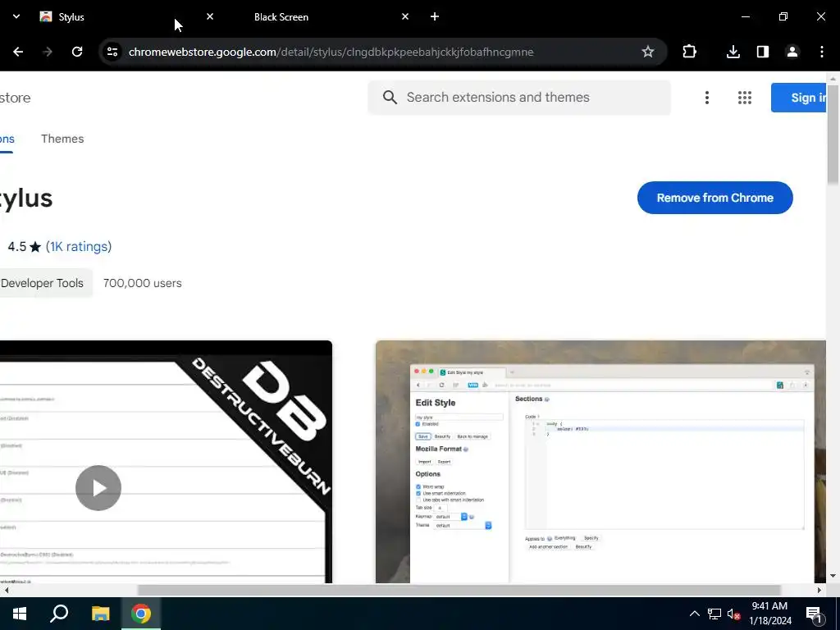840x630 pixels.
Task: Click the address bar URL
Action: pos(331,52)
